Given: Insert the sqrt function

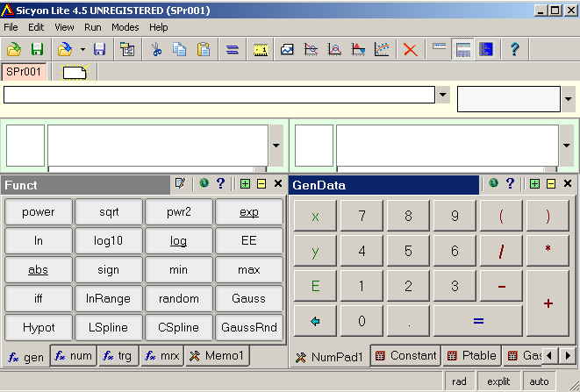Looking at the screenshot, I should click(109, 212).
